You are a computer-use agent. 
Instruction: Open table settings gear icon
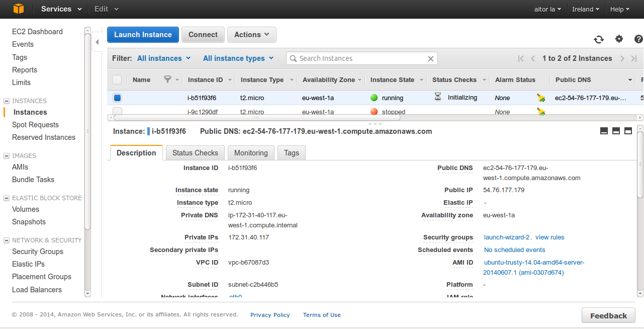click(619, 39)
